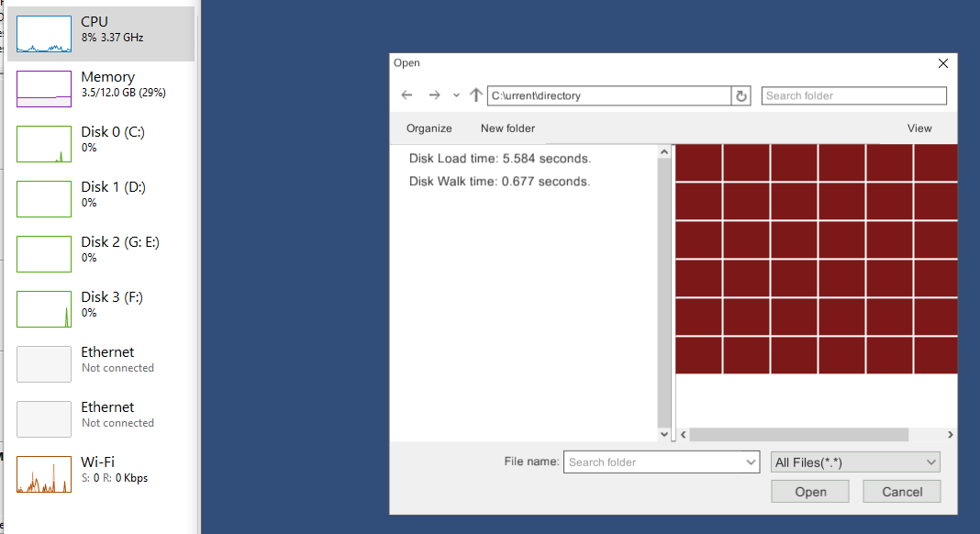Click New folder in the toolbar

click(x=507, y=128)
